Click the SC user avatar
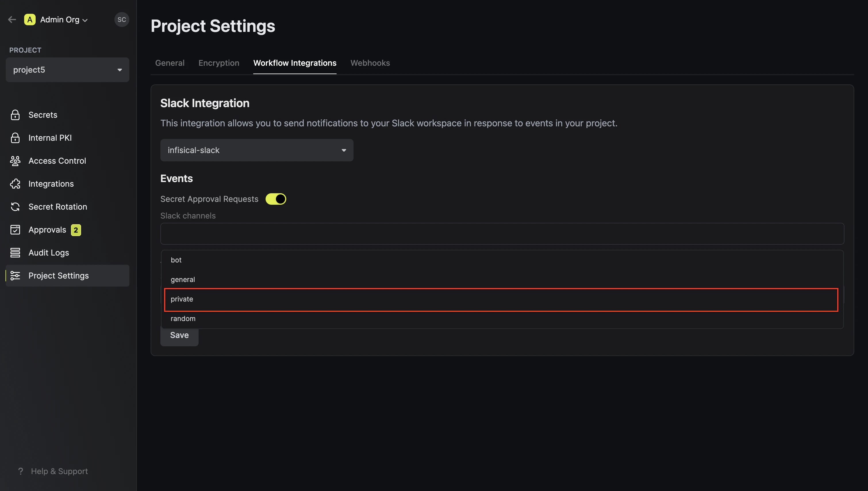This screenshot has width=868, height=491. click(122, 20)
